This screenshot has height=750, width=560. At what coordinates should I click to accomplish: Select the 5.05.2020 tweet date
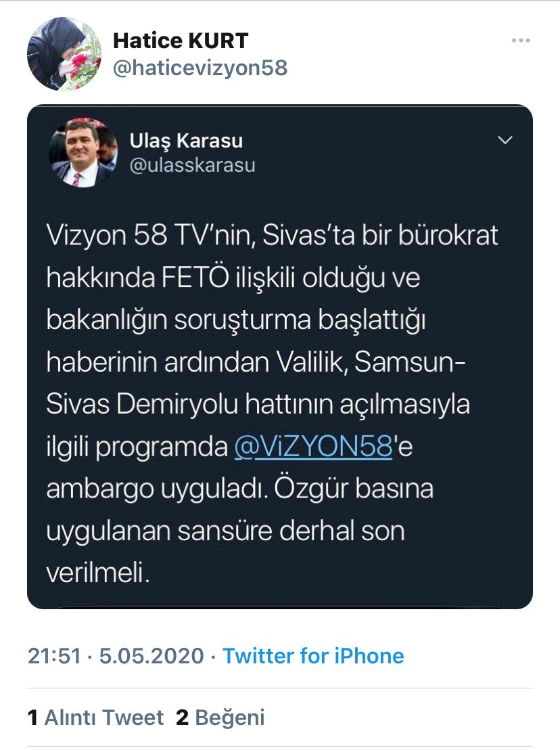point(151,656)
